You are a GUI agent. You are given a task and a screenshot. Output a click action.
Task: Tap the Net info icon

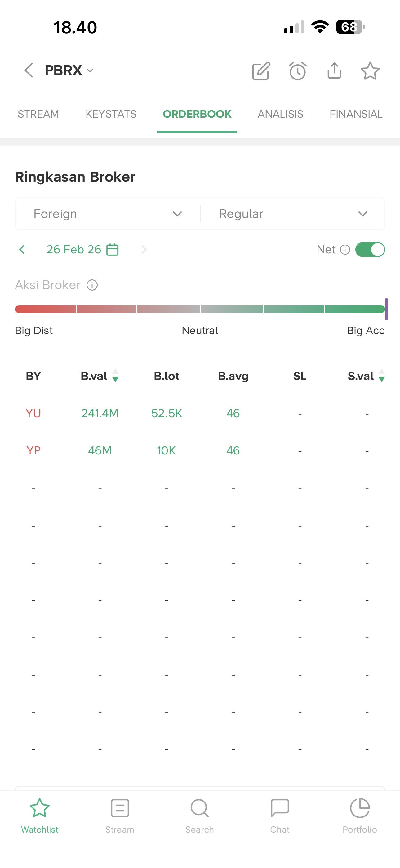pyautogui.click(x=345, y=250)
